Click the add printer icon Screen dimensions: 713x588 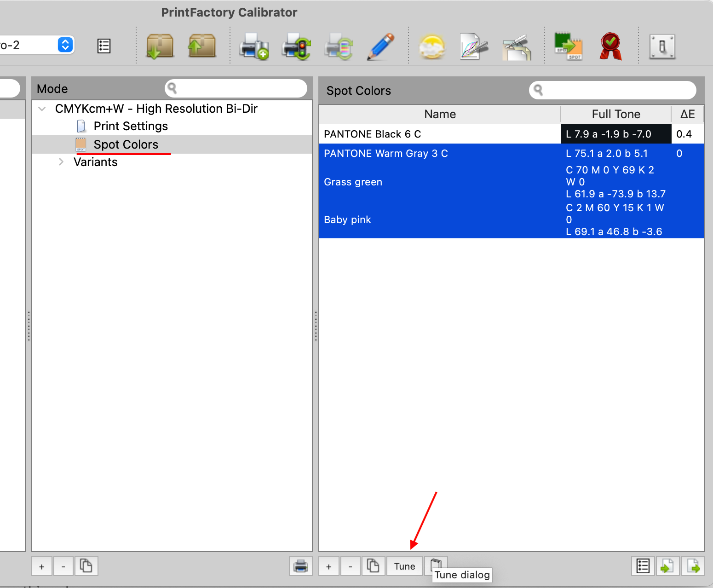[253, 46]
